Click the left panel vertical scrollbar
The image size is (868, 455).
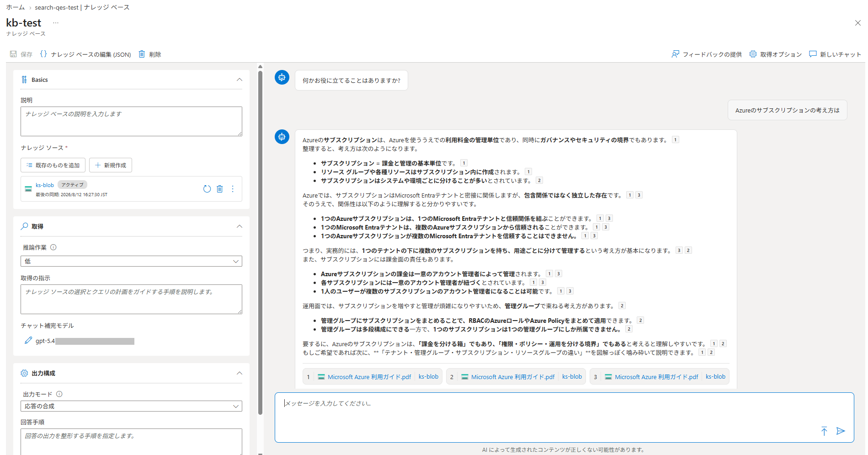pos(260,242)
